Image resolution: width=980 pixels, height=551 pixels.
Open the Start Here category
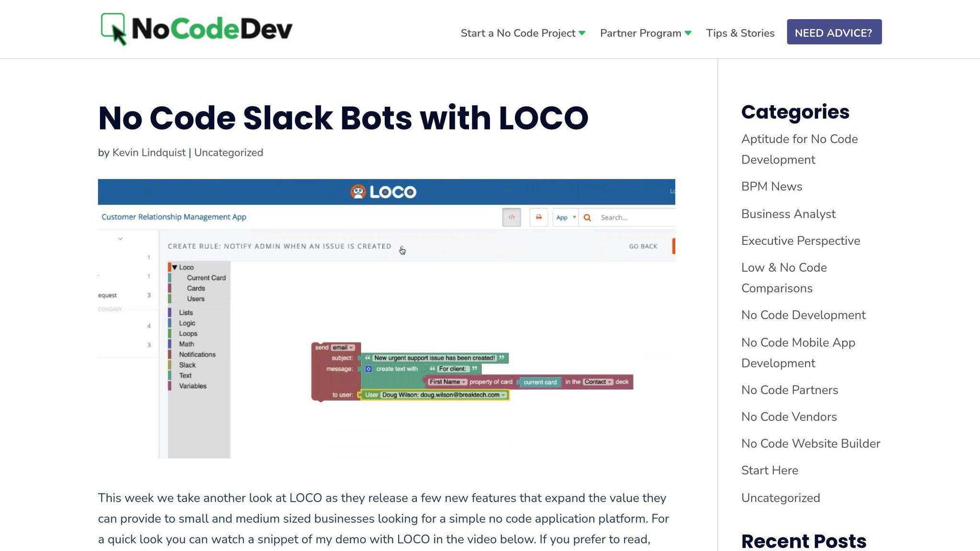tap(769, 471)
